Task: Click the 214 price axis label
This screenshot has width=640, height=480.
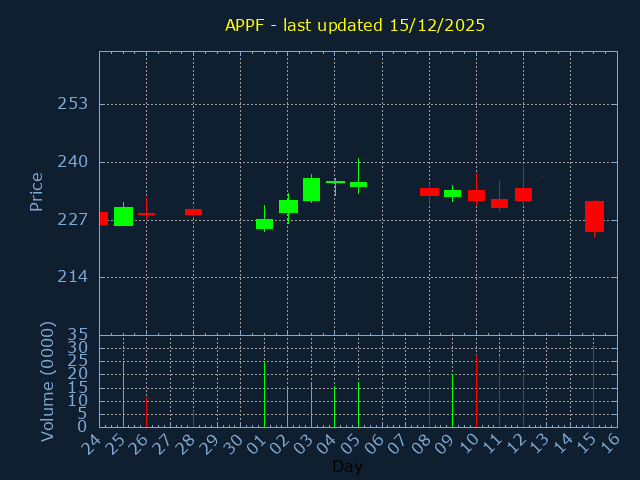Action: [72, 277]
